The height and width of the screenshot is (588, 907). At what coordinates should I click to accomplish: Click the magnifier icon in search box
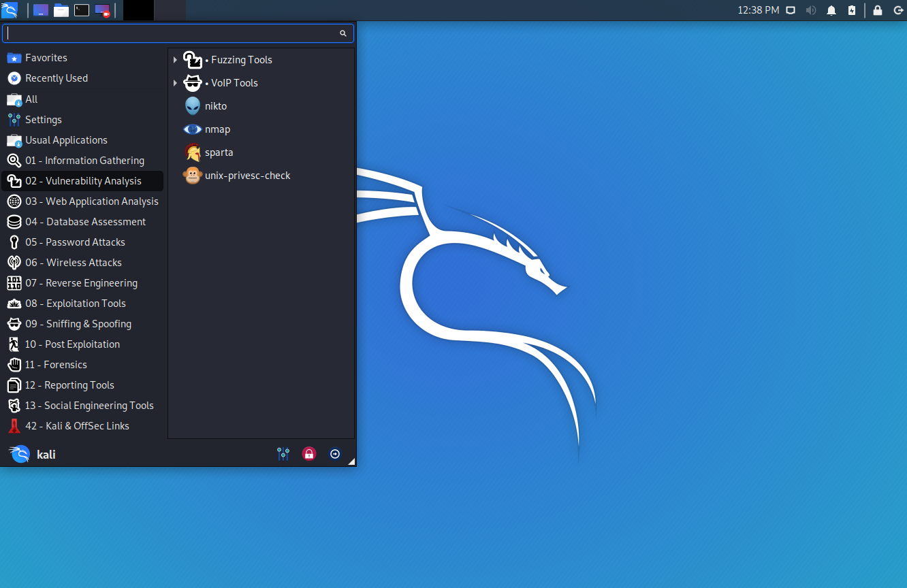[343, 33]
